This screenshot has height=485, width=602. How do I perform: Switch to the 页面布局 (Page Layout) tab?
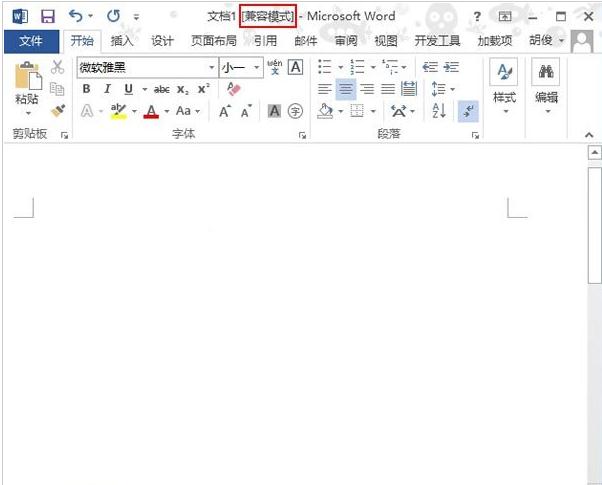pyautogui.click(x=213, y=41)
